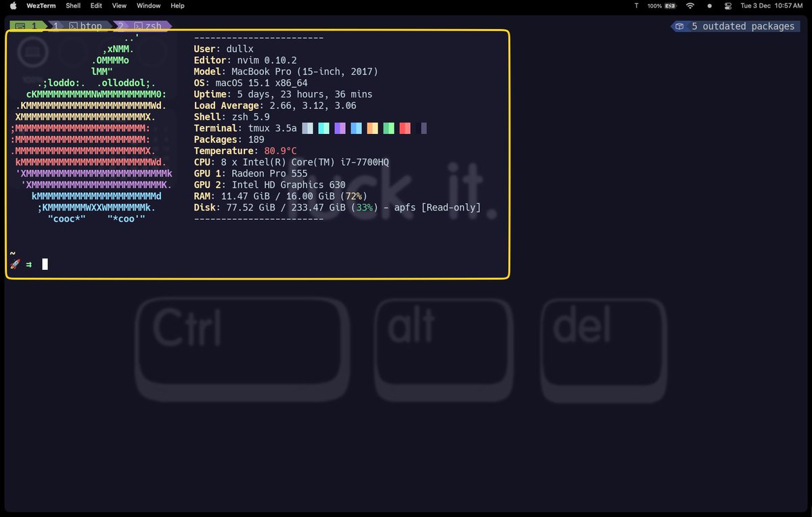Click the 'RAM: 11.47 GiB / 16.00 GiB' line
The height and width of the screenshot is (517, 812).
pyautogui.click(x=280, y=196)
